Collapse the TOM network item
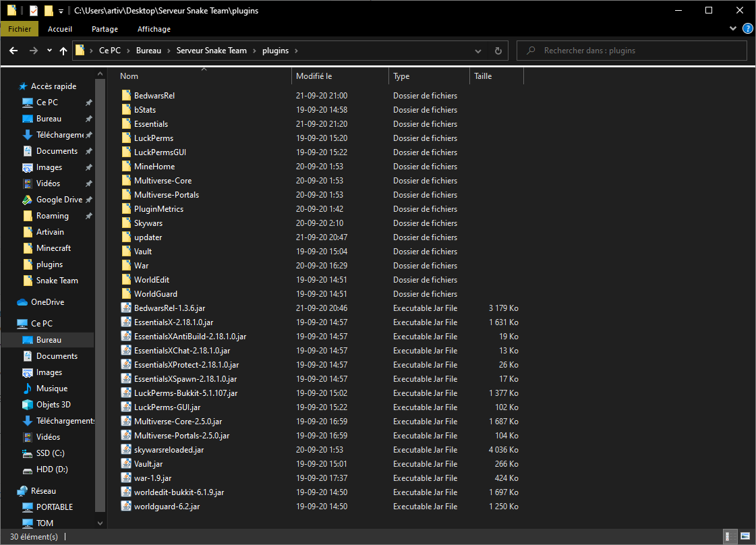Image resolution: width=756 pixels, height=545 pixels. point(100,523)
